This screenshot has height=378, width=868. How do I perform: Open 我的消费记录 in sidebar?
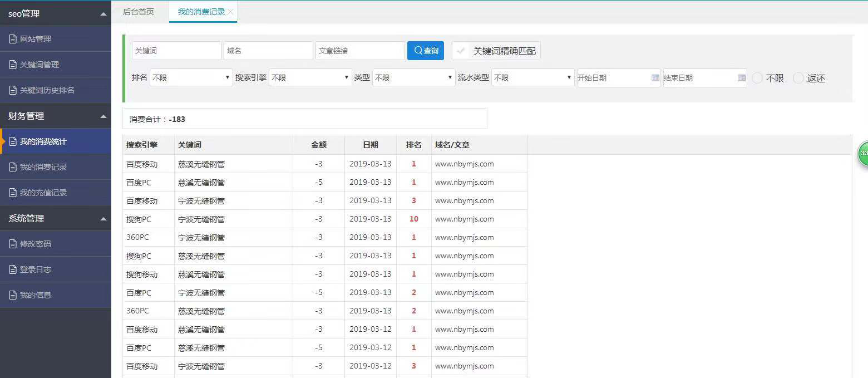point(56,167)
